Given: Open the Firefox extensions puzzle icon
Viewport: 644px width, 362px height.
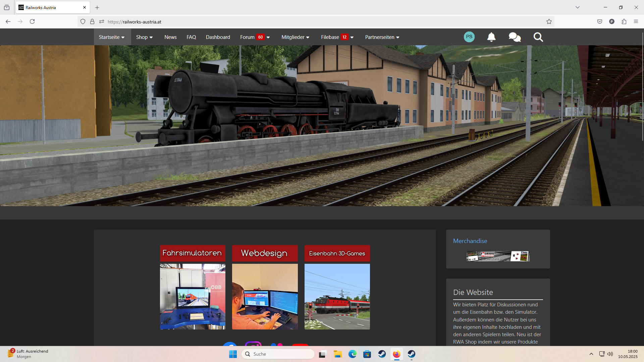Looking at the screenshot, I should coord(624,21).
